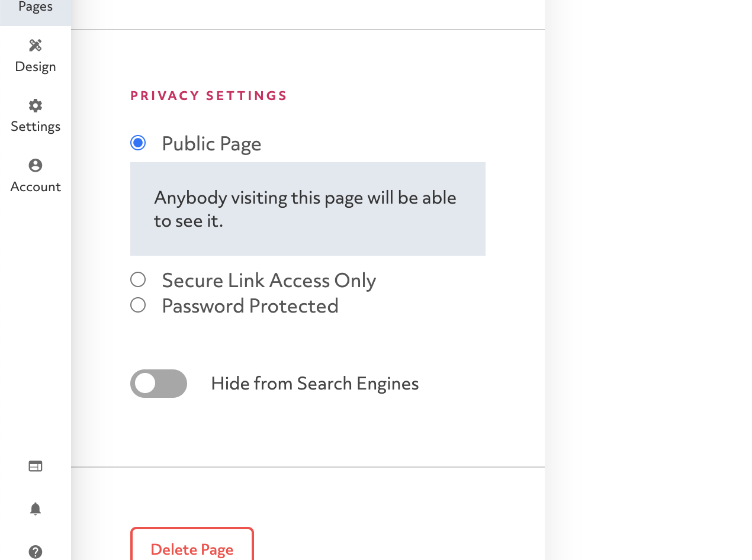Click the Public Page description box
This screenshot has height=560, width=752.
[307, 209]
